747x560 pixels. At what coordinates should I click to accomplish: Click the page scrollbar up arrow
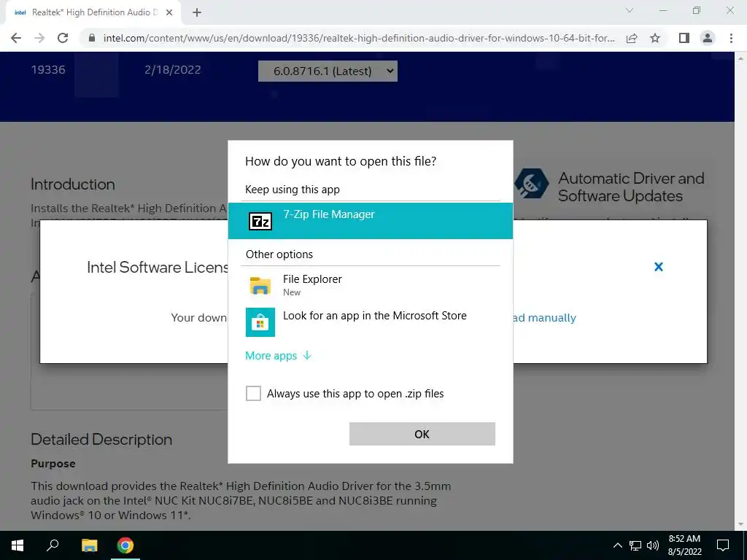[x=741, y=58]
